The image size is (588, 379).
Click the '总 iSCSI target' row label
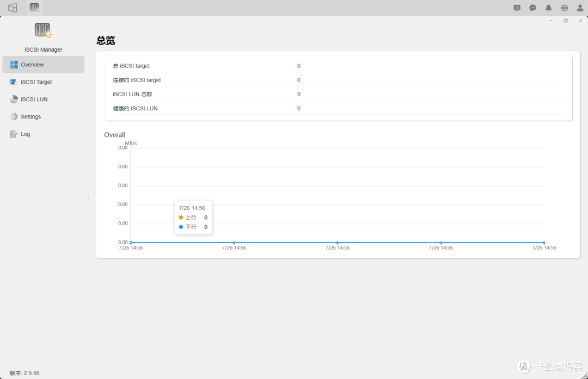click(131, 66)
